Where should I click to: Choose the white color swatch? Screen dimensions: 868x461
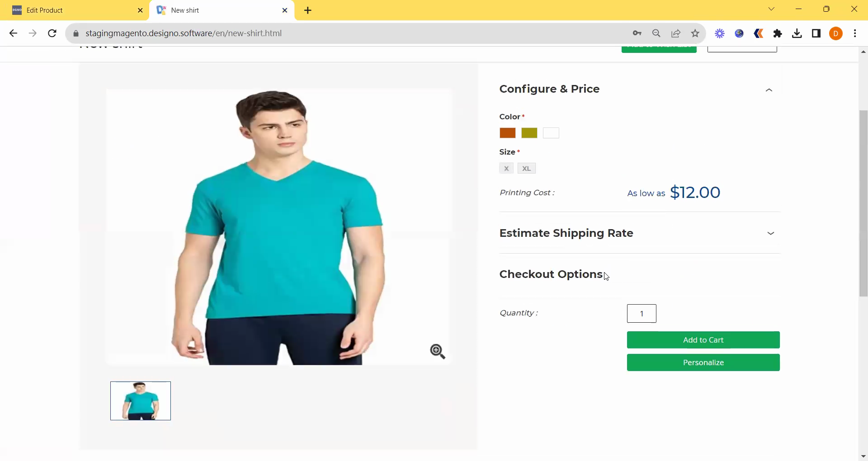point(551,133)
